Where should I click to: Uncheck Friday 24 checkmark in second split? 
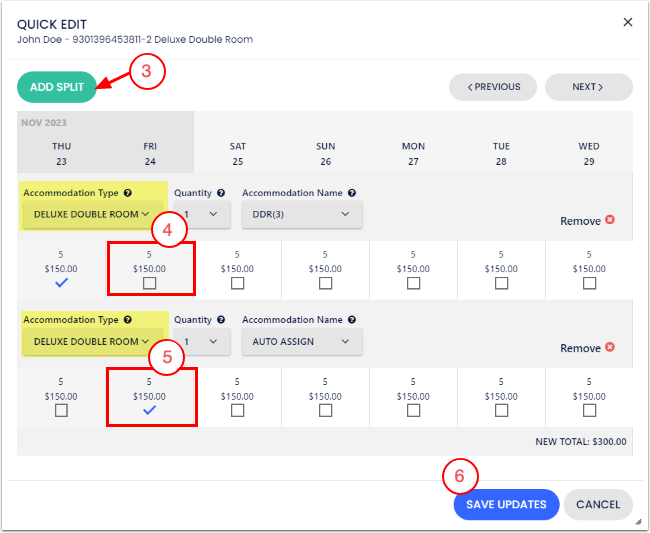[149, 410]
